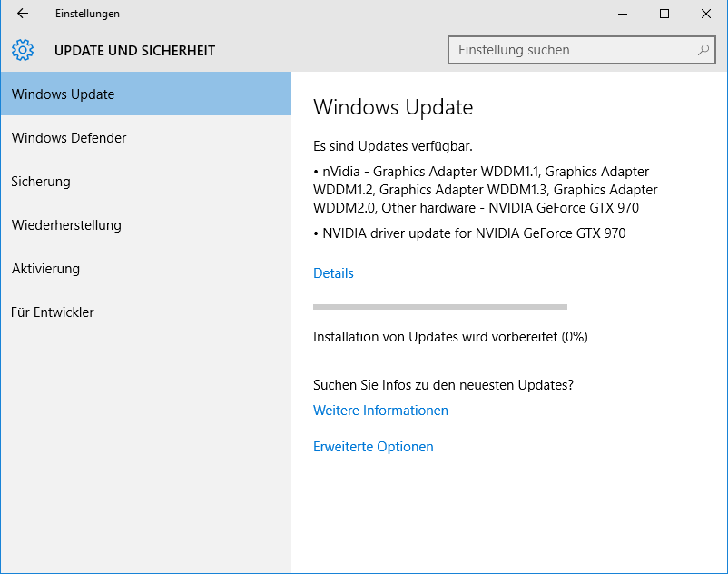
Task: Click the update installation progress bar
Action: [x=440, y=307]
